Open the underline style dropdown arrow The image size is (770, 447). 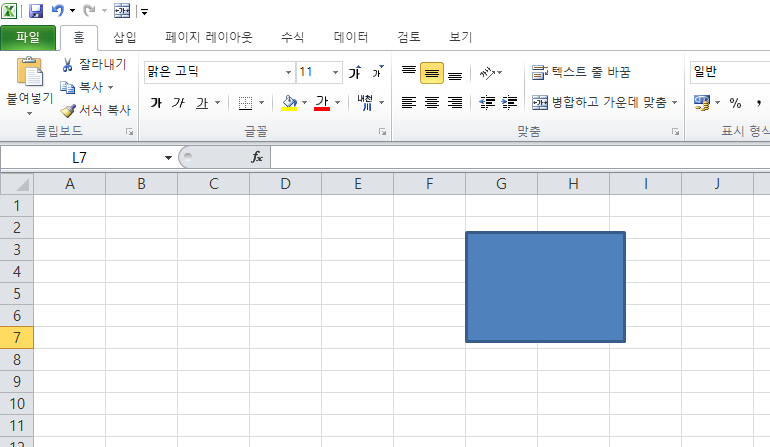217,103
